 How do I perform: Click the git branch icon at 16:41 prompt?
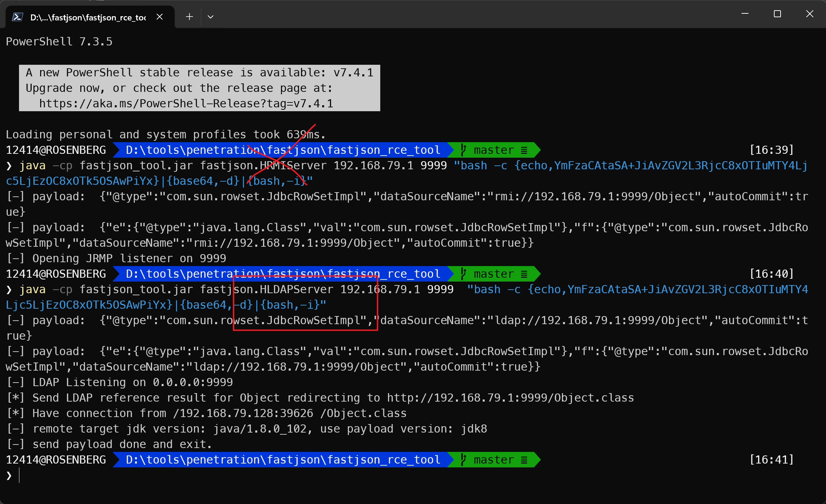pos(463,460)
